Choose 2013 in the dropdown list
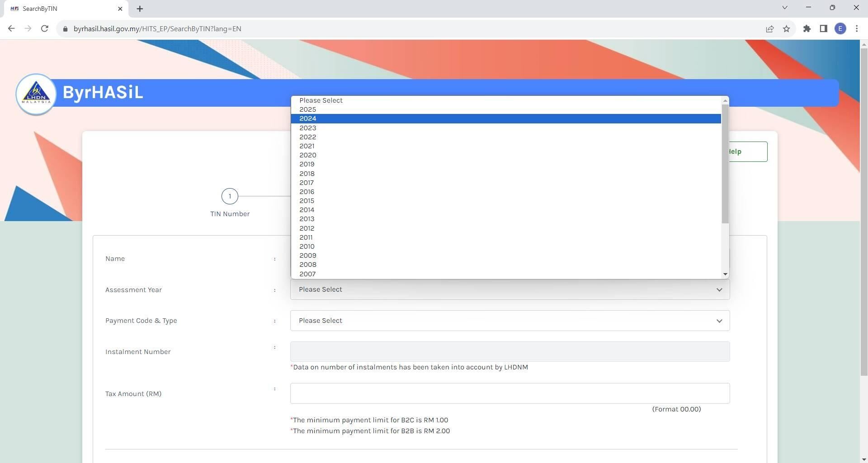868x463 pixels. click(x=506, y=219)
